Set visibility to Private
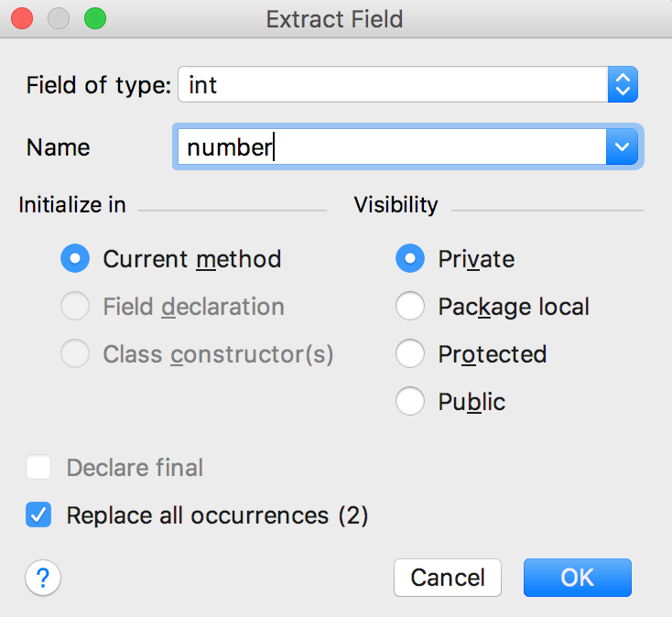672x617 pixels. [410, 258]
